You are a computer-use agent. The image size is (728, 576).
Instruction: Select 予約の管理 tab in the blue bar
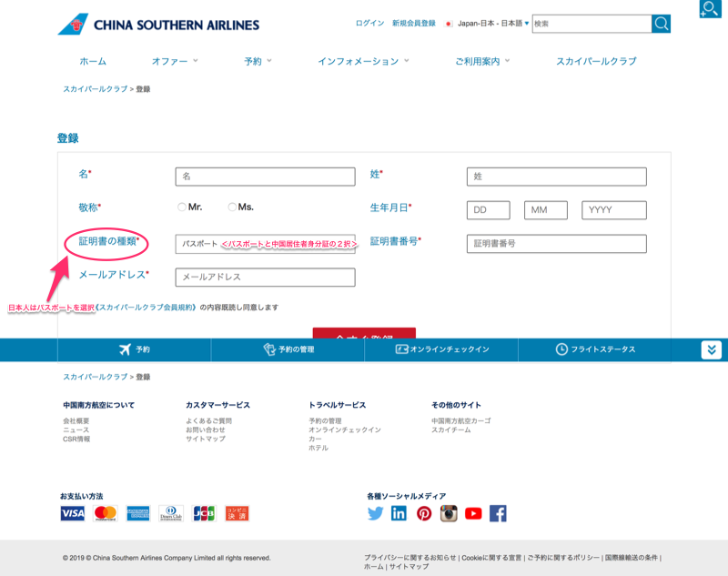288,349
